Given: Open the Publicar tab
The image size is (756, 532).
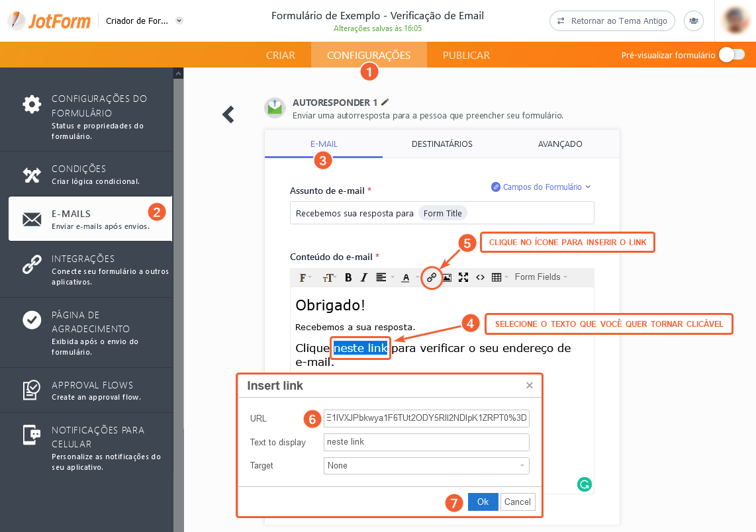Looking at the screenshot, I should pos(466,55).
